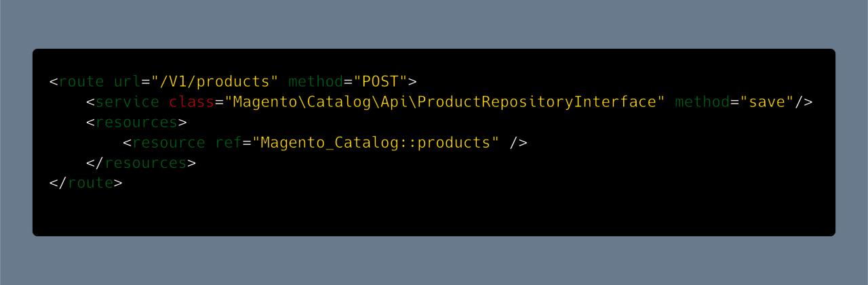Click the red "class" attribute

(192, 102)
